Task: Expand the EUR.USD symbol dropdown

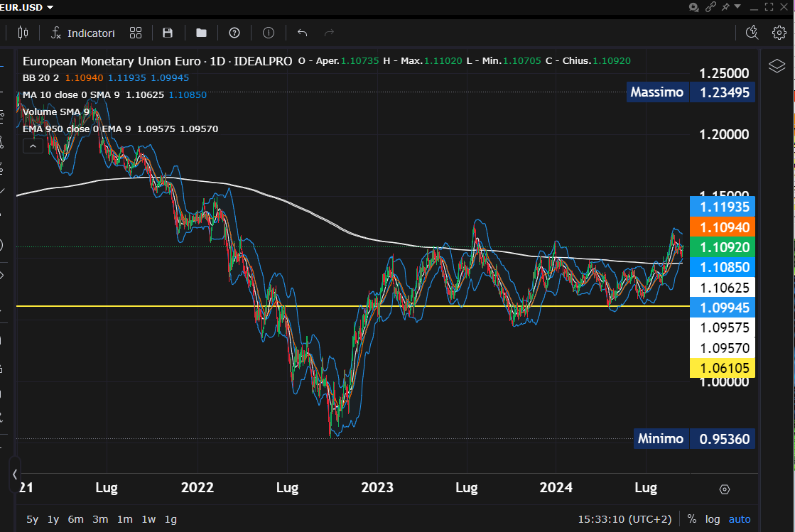Action: (50, 7)
